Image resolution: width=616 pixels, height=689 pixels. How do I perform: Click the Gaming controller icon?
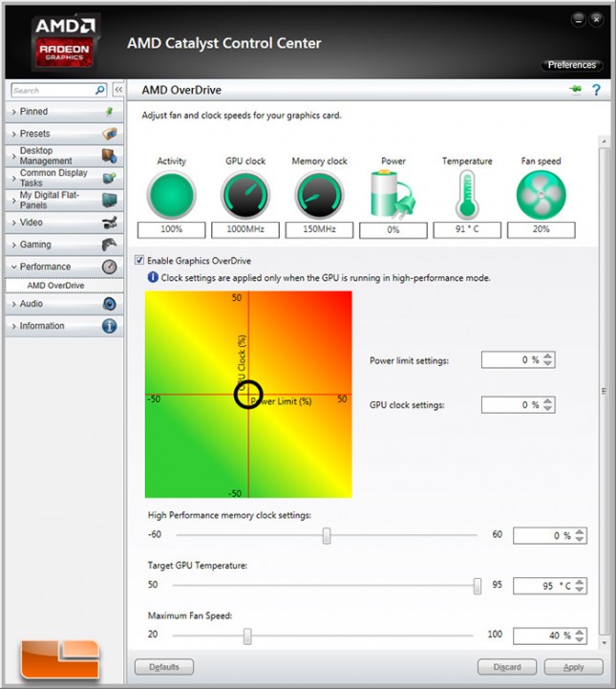[x=109, y=245]
